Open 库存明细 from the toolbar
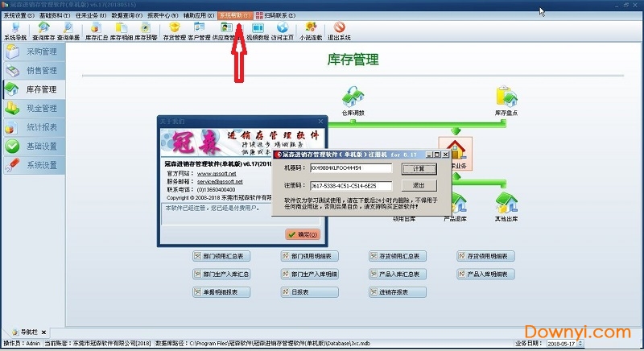Screen dimensions: 644x351 tap(122, 31)
